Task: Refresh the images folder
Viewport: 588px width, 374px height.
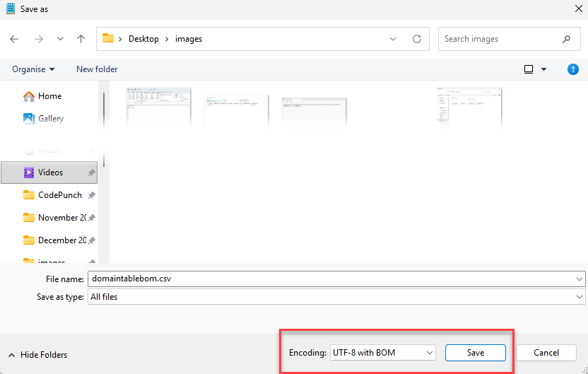Action: (417, 39)
